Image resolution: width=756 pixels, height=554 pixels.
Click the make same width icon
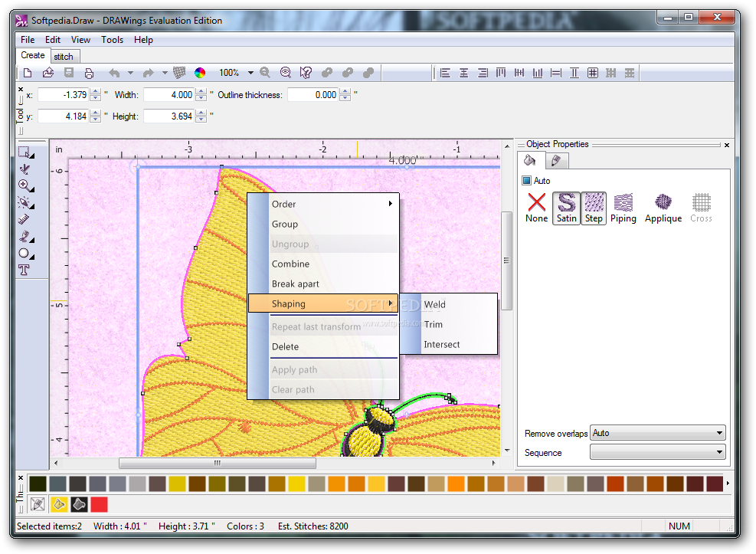coord(556,73)
